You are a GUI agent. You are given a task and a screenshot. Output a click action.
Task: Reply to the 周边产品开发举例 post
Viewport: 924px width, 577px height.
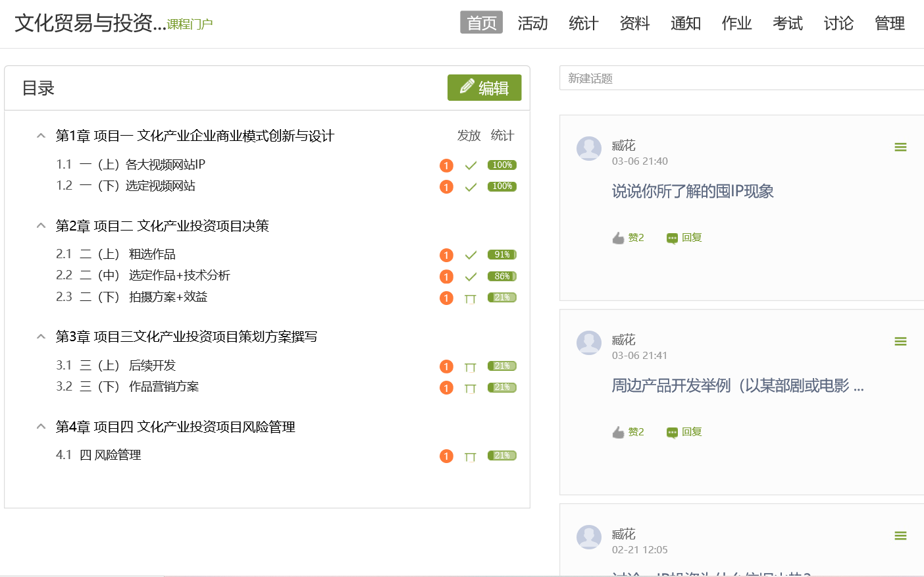coord(684,432)
